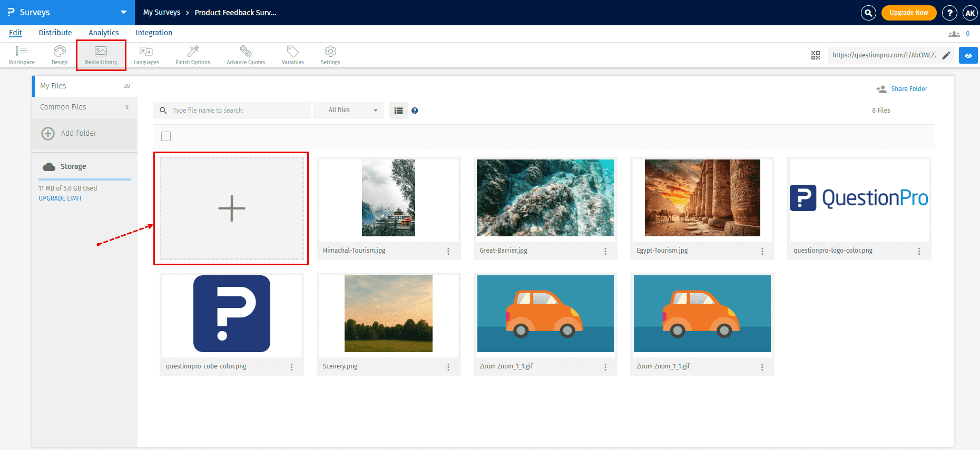This screenshot has height=450, width=980.
Task: Open Advance Quotas
Action: click(x=246, y=55)
